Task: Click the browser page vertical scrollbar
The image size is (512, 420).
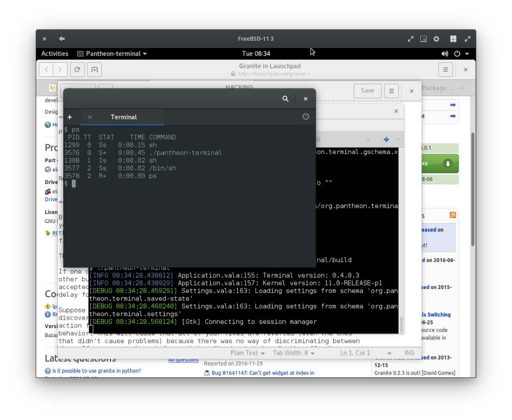Action: (x=473, y=189)
